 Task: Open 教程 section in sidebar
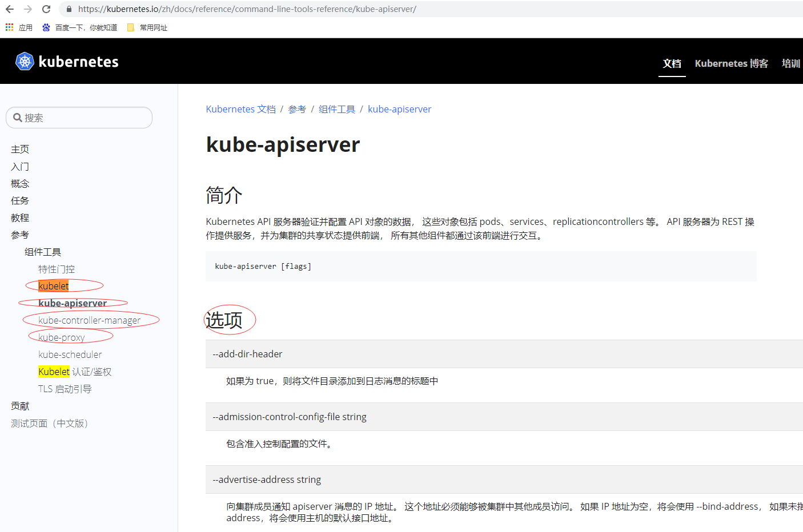pyautogui.click(x=20, y=217)
